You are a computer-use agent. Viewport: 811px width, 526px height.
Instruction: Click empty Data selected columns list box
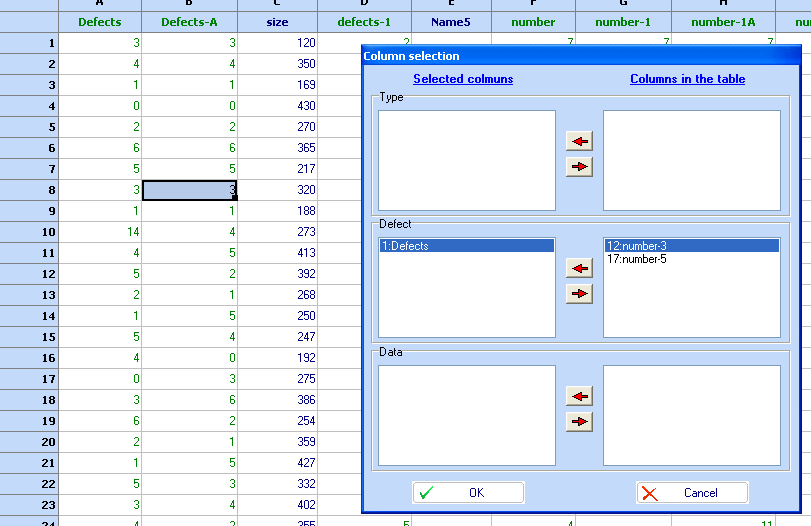[x=466, y=415]
